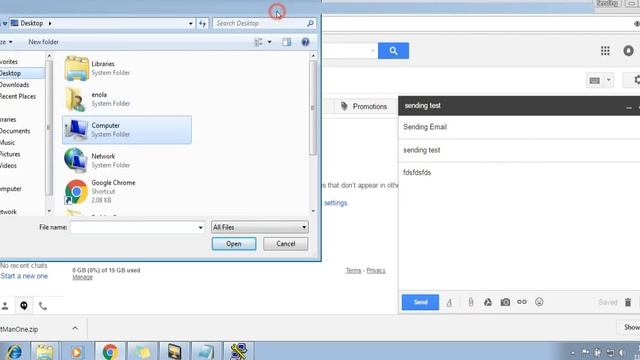The width and height of the screenshot is (640, 360).
Task: Click the navigation pane scrollbar thumb
Action: click(49, 128)
